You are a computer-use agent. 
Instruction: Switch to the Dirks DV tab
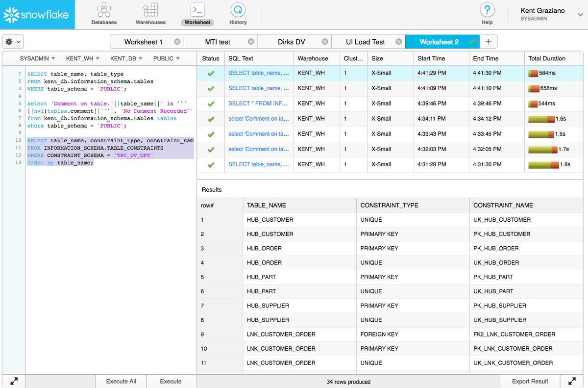(291, 42)
